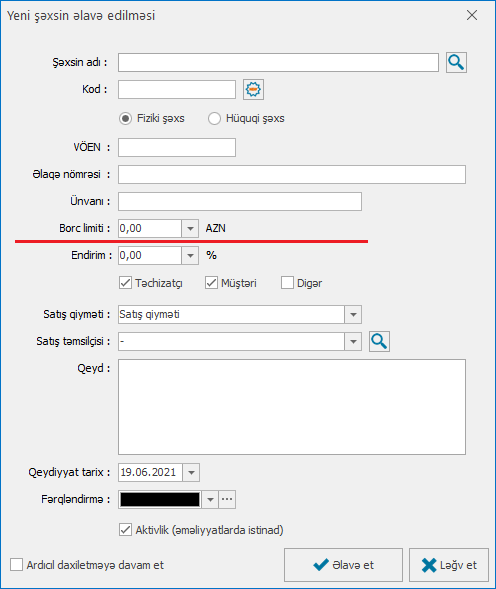Screen dimensions: 496x589
Task: Select the Fiziki şəxs radio button
Action: coord(125,119)
